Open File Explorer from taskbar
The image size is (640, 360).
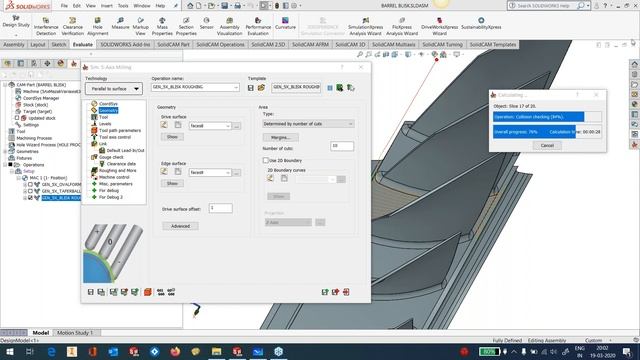[x=216, y=351]
